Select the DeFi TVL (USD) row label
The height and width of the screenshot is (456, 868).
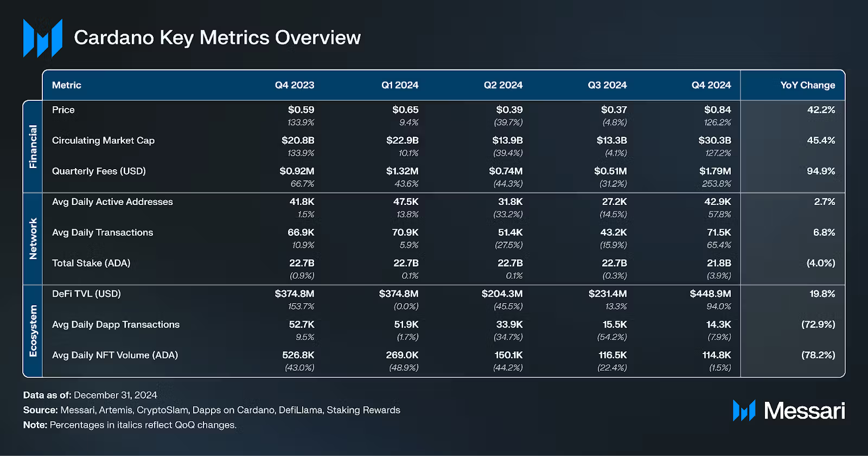pos(86,294)
